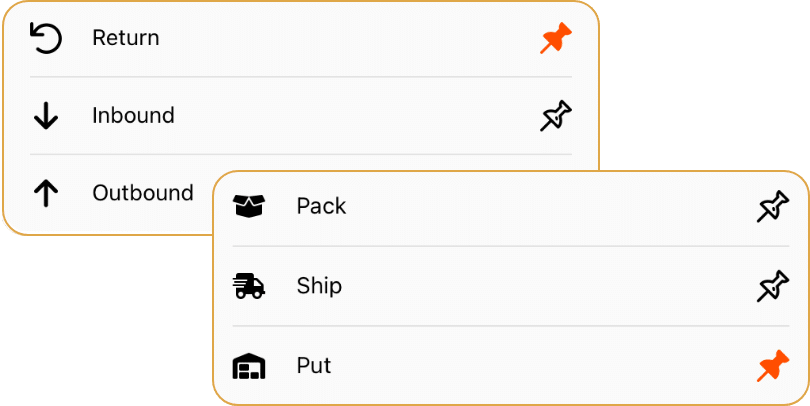
Task: Click blank middle area of Put row
Action: tap(542, 366)
